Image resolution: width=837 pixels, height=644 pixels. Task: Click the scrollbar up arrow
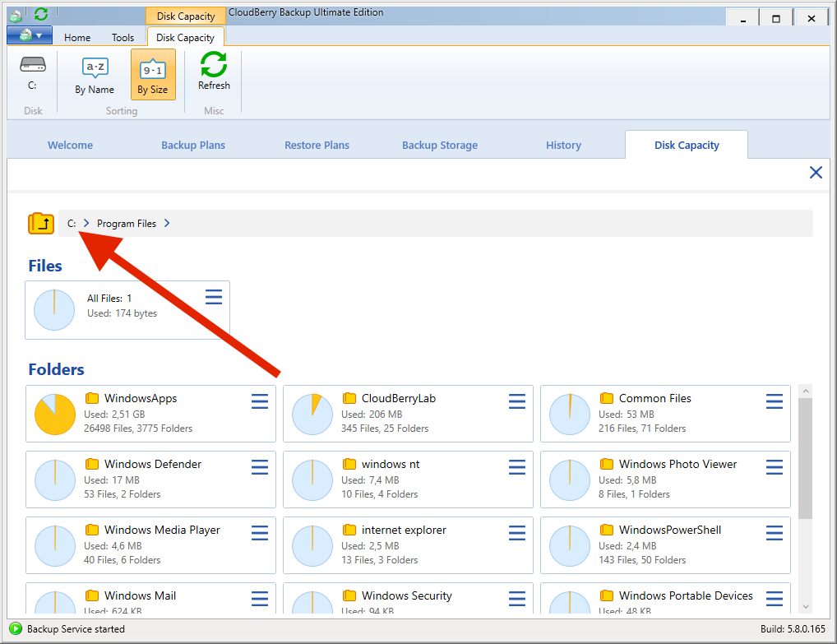pos(806,391)
